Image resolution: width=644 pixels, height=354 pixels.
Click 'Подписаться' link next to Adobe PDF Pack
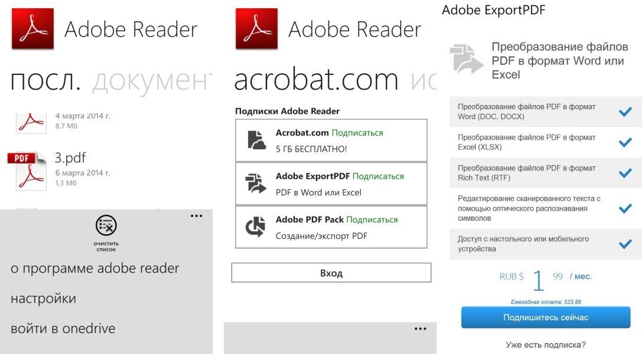pyautogui.click(x=372, y=220)
